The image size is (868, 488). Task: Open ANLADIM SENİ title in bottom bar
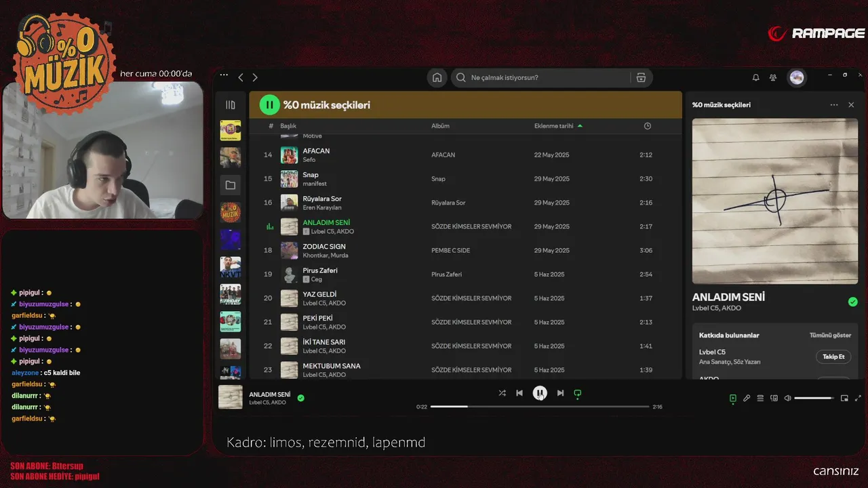click(270, 394)
